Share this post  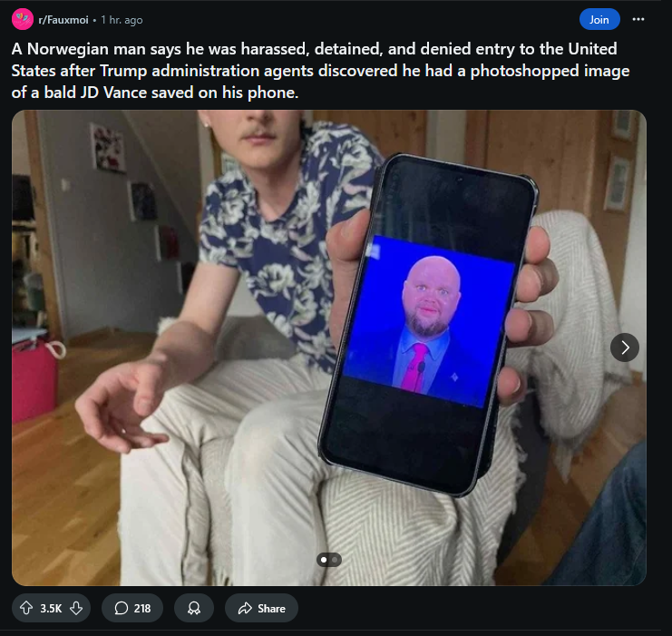(x=261, y=608)
